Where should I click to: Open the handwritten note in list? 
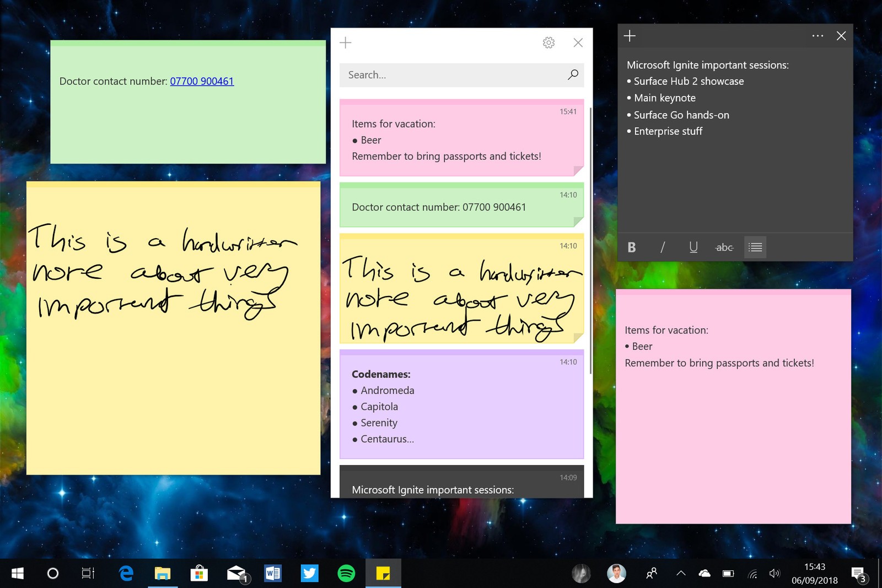[x=461, y=289]
